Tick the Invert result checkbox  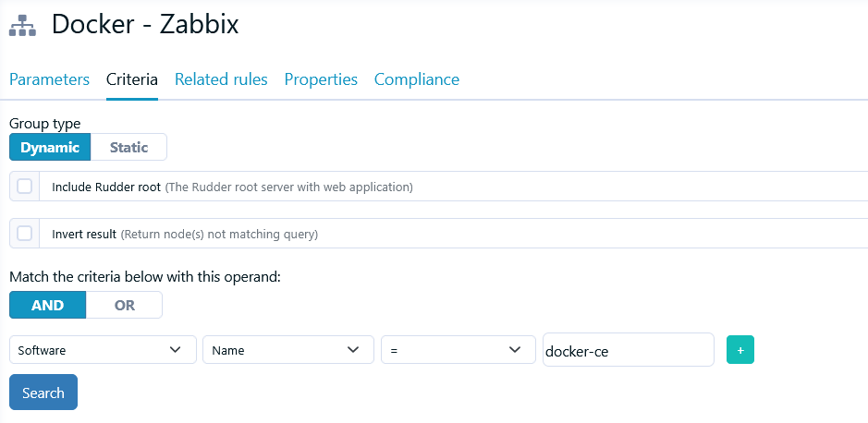(24, 234)
